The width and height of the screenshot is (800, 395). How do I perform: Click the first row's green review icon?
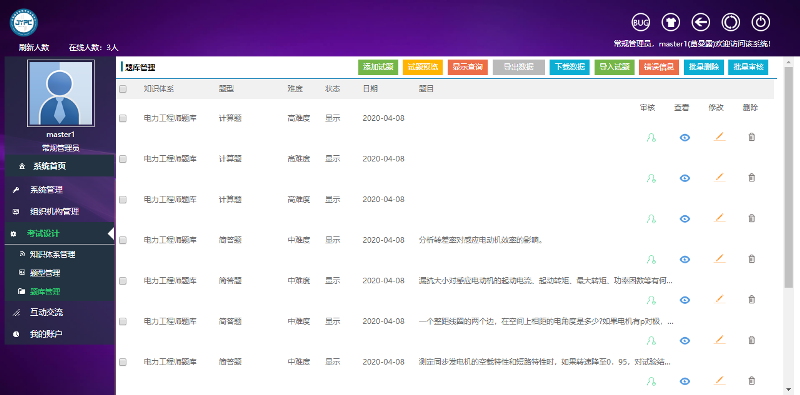pos(651,137)
